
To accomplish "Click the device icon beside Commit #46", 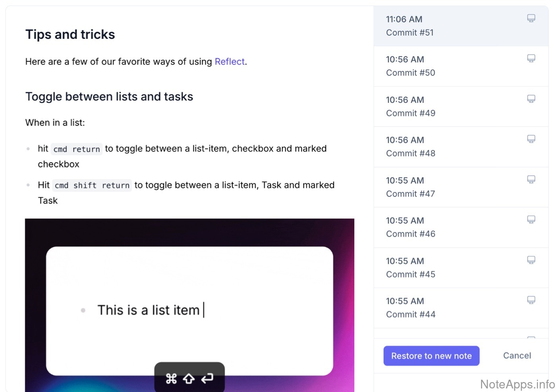I will 531,219.
